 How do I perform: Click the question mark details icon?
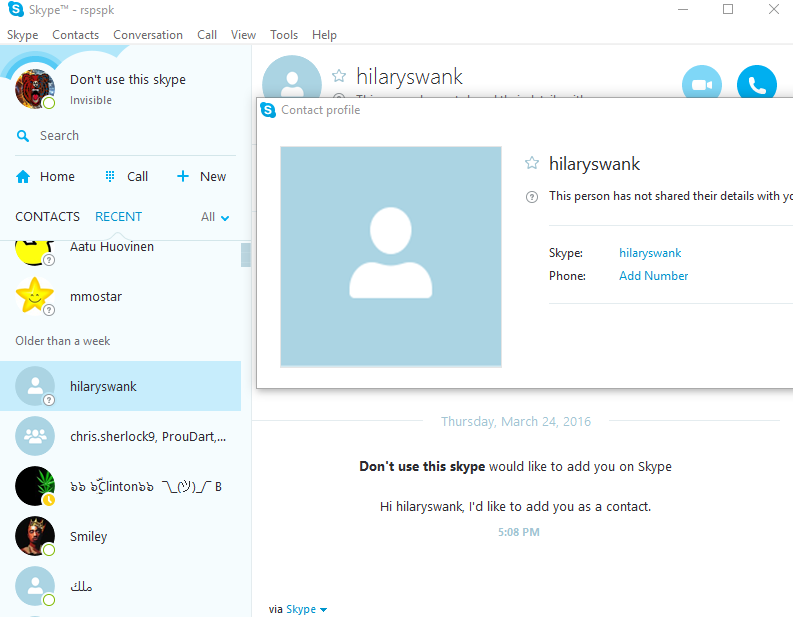click(x=532, y=197)
